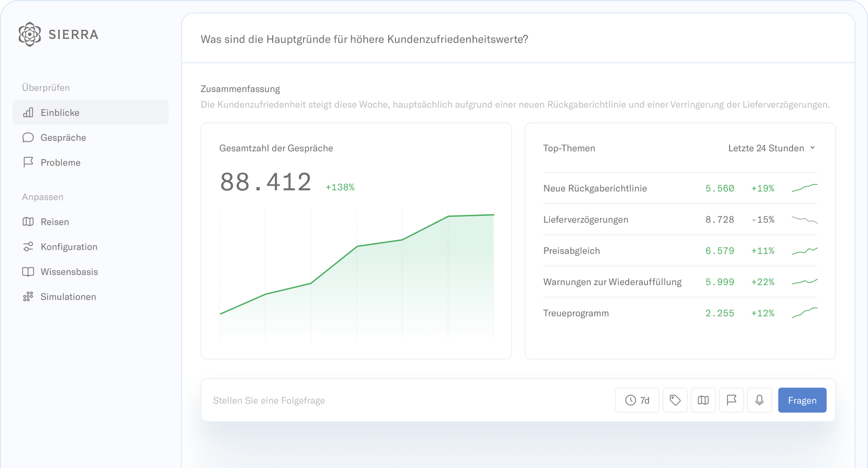Click the Treueprogramm sparkline trend chart
Image resolution: width=868 pixels, height=468 pixels.
(805, 313)
